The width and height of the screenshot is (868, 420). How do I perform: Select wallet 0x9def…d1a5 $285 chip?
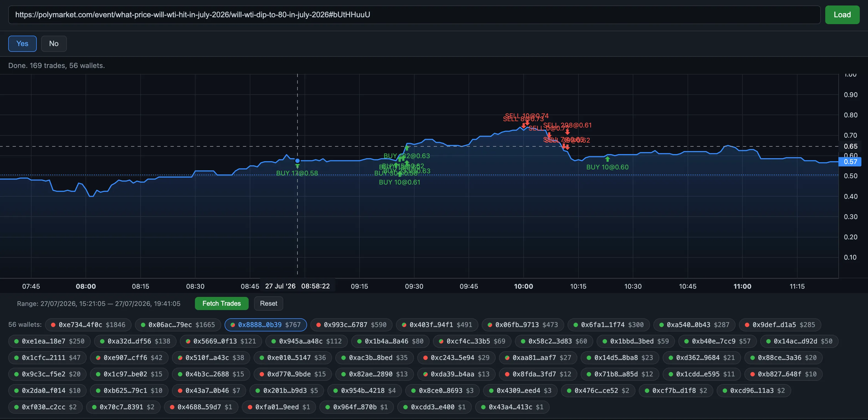tap(780, 325)
